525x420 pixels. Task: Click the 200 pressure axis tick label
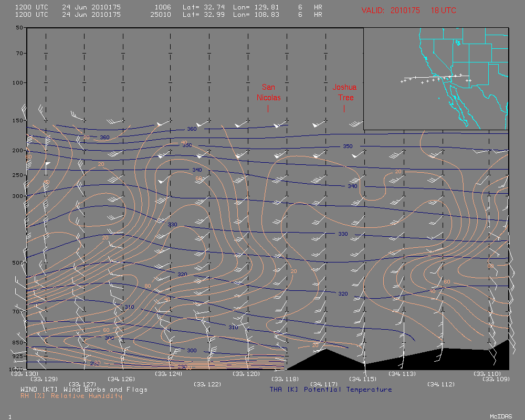click(18, 150)
